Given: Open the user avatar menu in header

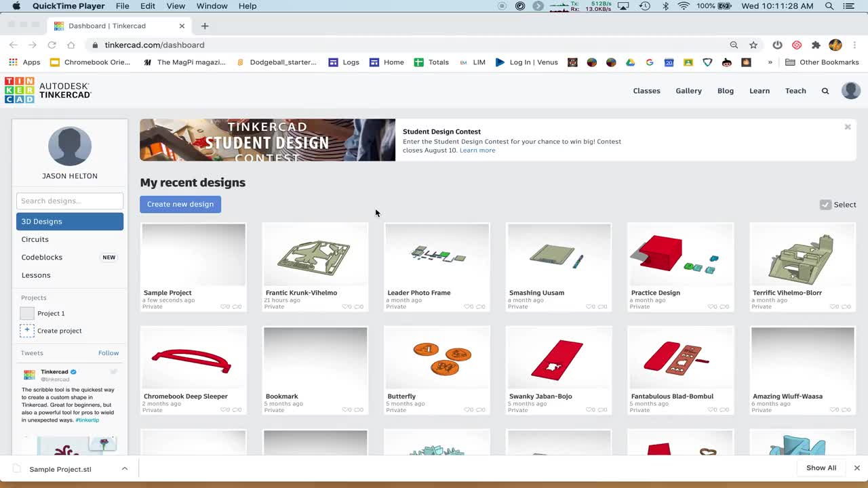Looking at the screenshot, I should [x=850, y=90].
